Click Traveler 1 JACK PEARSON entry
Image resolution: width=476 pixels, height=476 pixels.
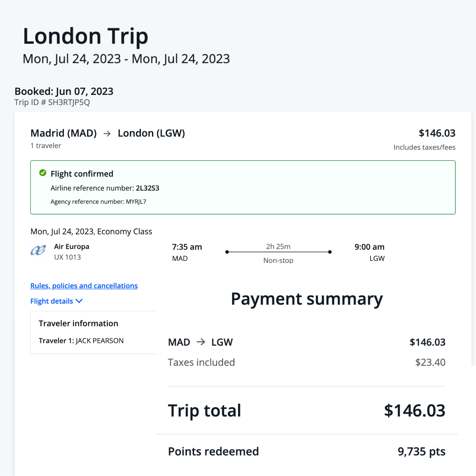point(81,340)
